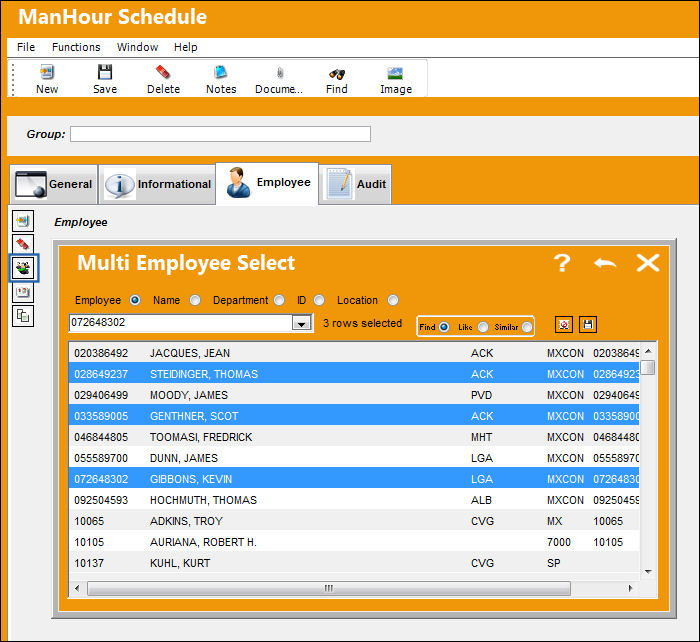This screenshot has height=642, width=700.
Task: Expand the employee number dropdown arrow
Action: (x=301, y=323)
